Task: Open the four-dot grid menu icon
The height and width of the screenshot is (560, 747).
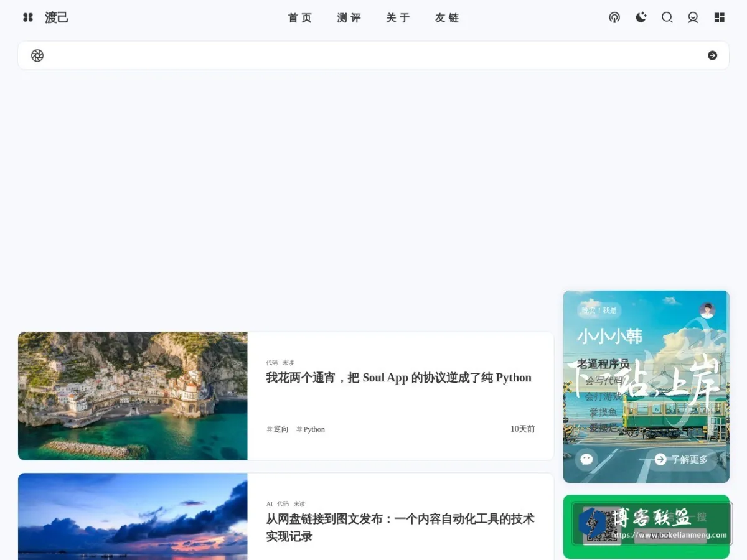Action: click(x=28, y=17)
